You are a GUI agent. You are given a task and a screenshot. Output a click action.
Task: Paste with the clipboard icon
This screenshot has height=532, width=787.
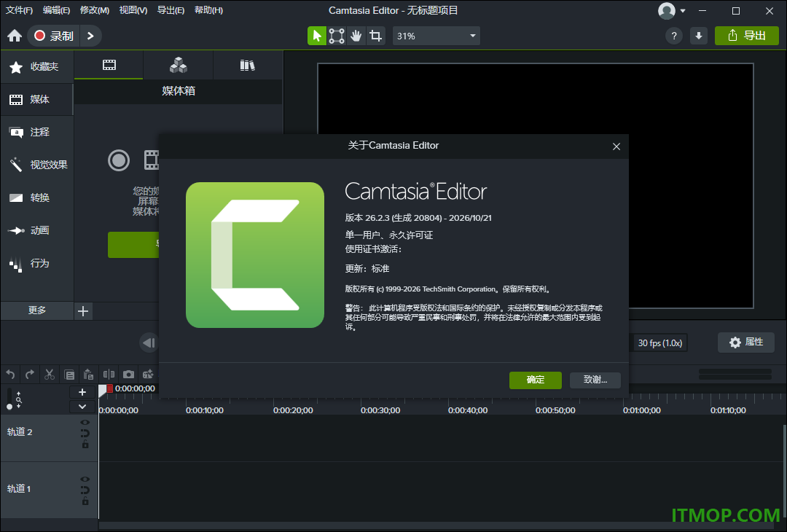[x=88, y=375]
